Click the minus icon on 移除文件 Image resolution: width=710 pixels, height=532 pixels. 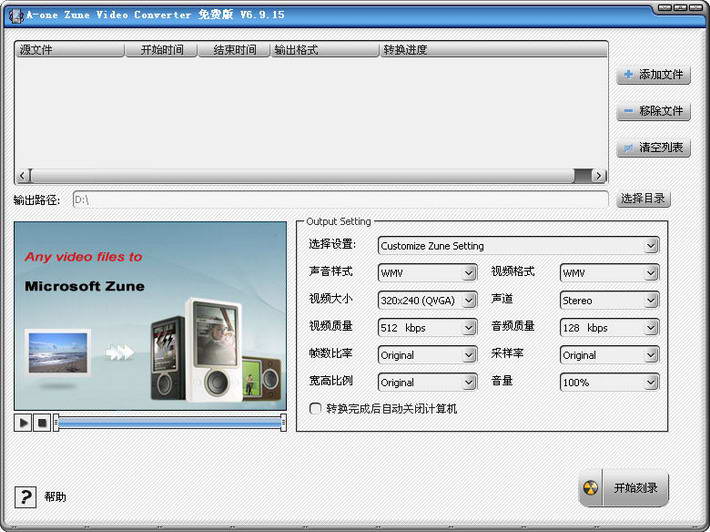click(628, 110)
